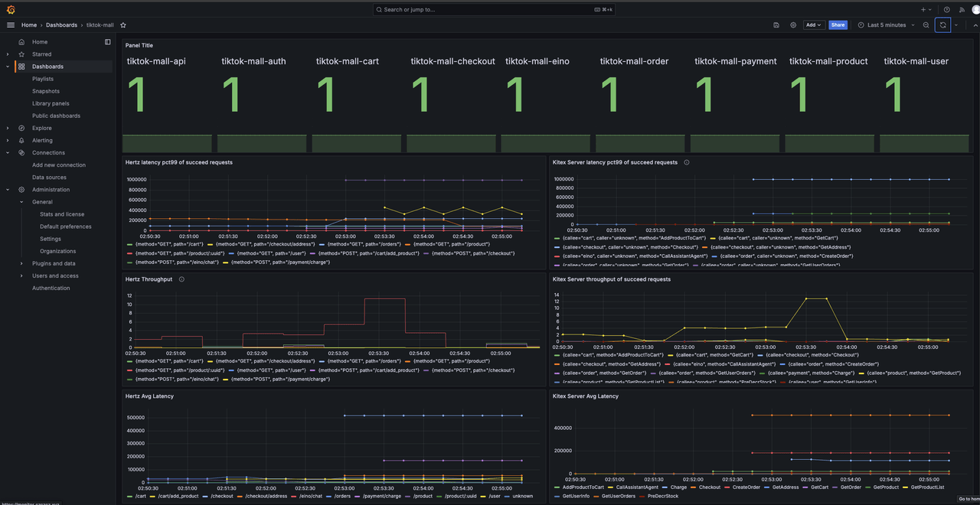Click the blue Share button

click(x=838, y=25)
